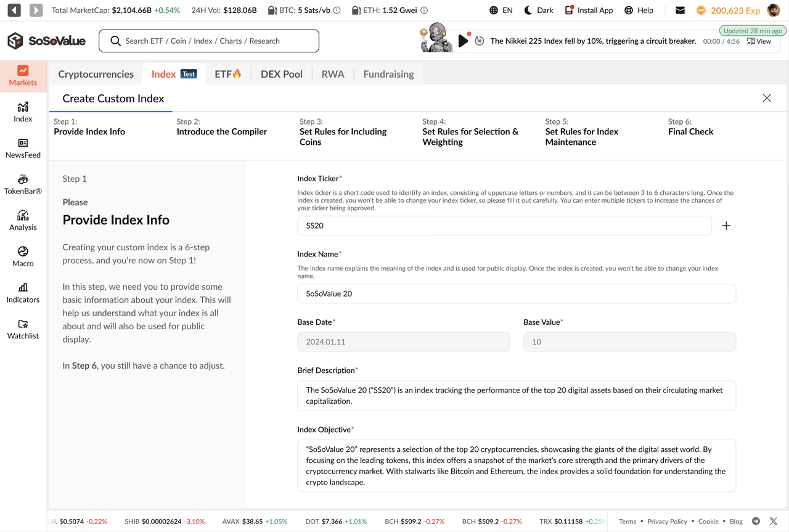Click the Index Objective text area

[517, 465]
